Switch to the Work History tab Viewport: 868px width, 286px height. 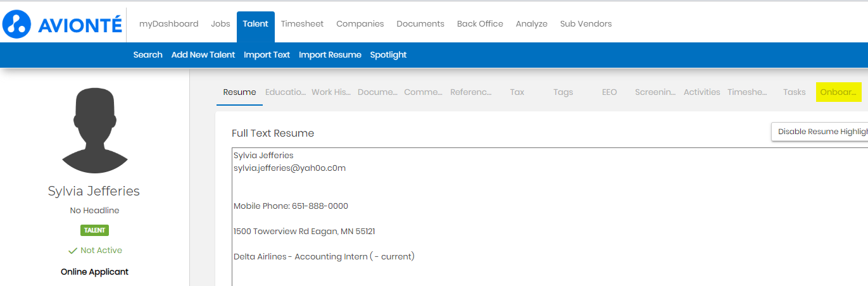pos(331,92)
